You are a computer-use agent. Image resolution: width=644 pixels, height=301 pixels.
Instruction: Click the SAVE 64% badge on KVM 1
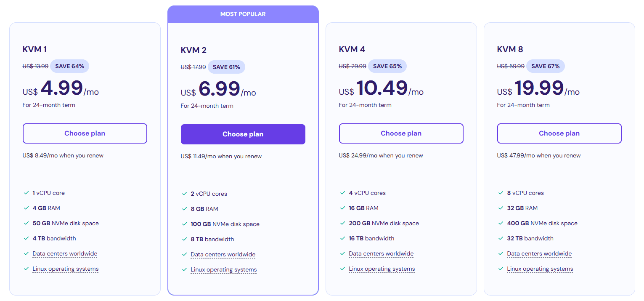click(70, 66)
